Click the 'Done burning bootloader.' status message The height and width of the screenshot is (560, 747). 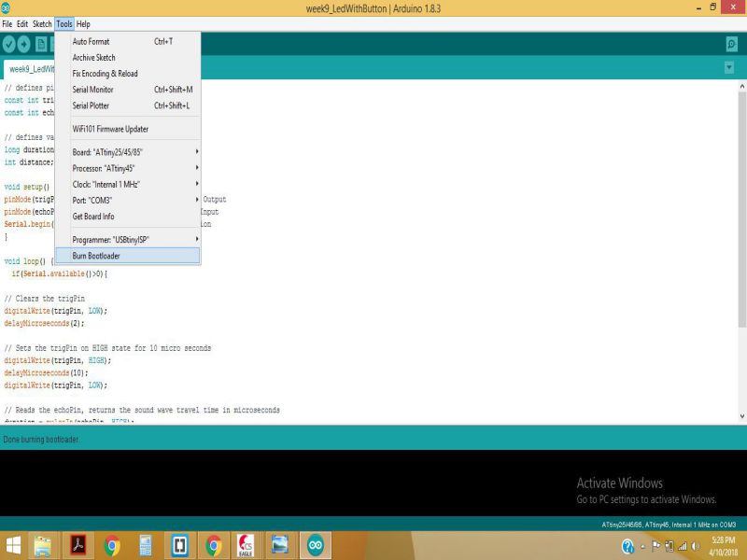(41, 439)
